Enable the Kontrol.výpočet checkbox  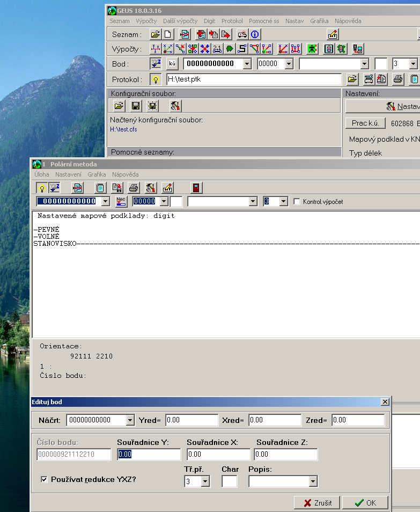[297, 202]
